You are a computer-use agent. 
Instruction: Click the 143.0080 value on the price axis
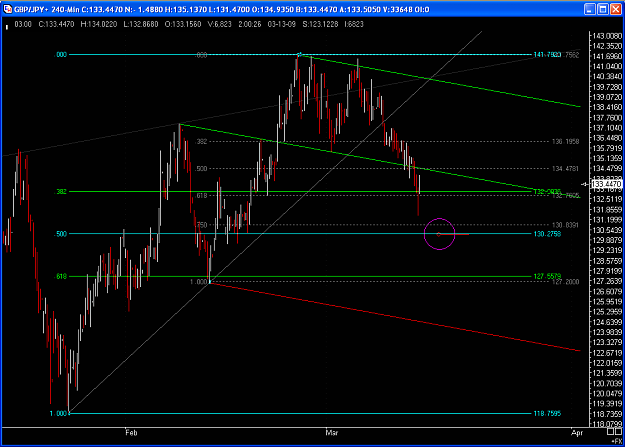click(607, 36)
